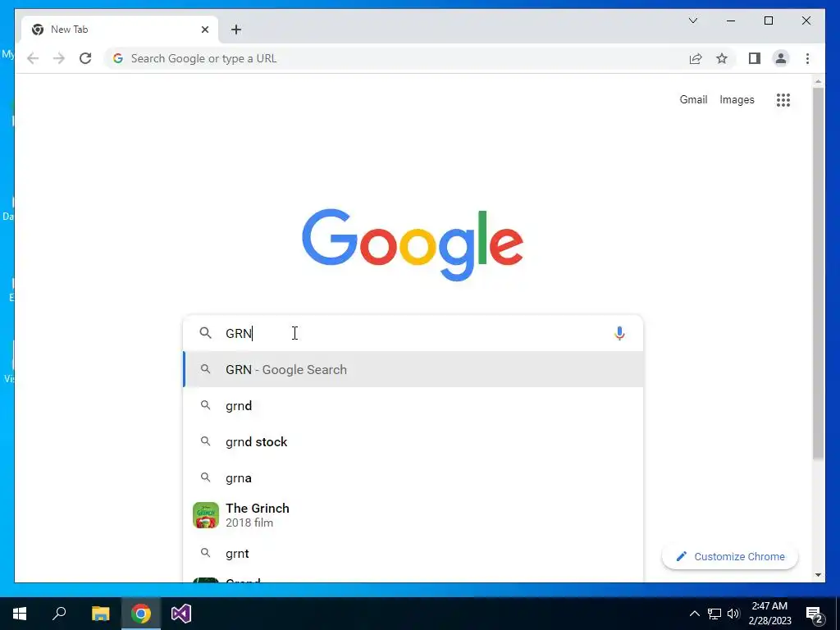Image resolution: width=840 pixels, height=630 pixels.
Task: Open the side panel icon
Action: 755,58
